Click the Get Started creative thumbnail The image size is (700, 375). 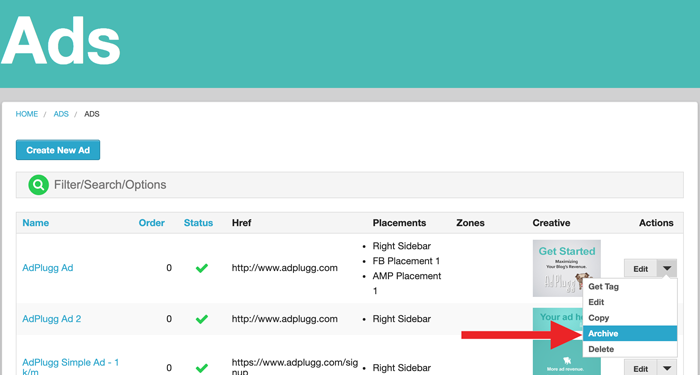[x=567, y=268]
